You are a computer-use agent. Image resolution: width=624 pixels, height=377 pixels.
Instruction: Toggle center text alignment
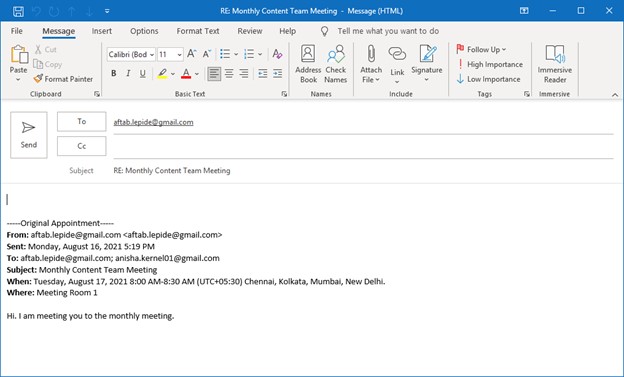(x=229, y=74)
